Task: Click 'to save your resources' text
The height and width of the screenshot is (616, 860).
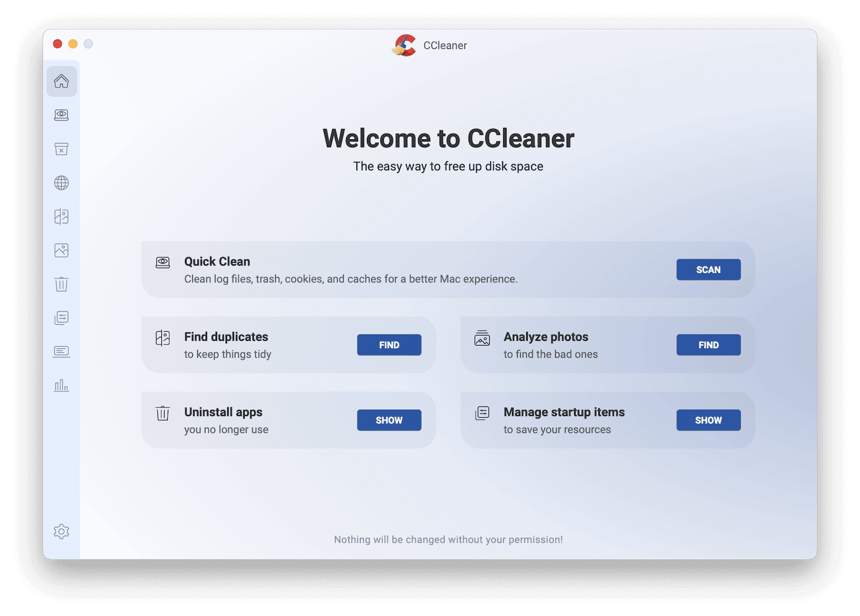Action: point(557,429)
